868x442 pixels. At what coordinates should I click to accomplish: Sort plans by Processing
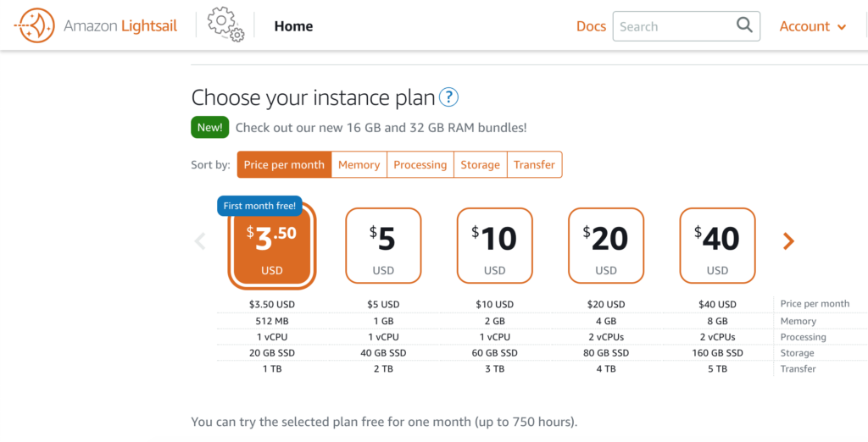point(420,164)
